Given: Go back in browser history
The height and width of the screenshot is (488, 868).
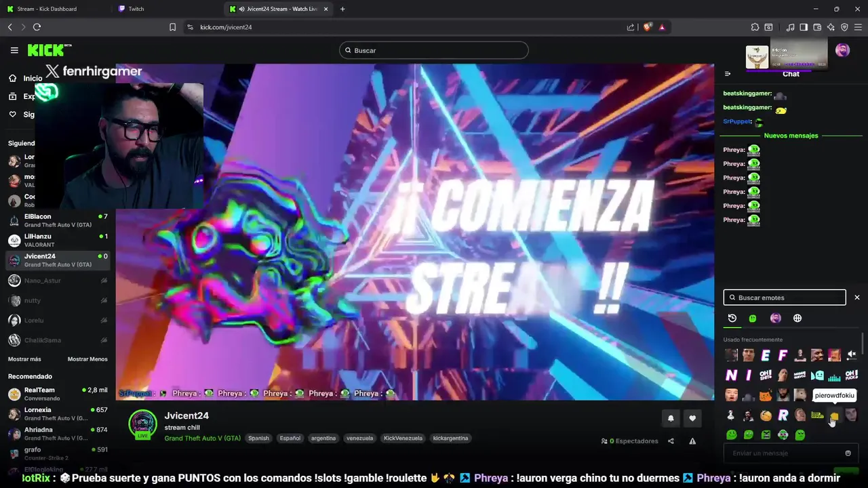Looking at the screenshot, I should (9, 27).
